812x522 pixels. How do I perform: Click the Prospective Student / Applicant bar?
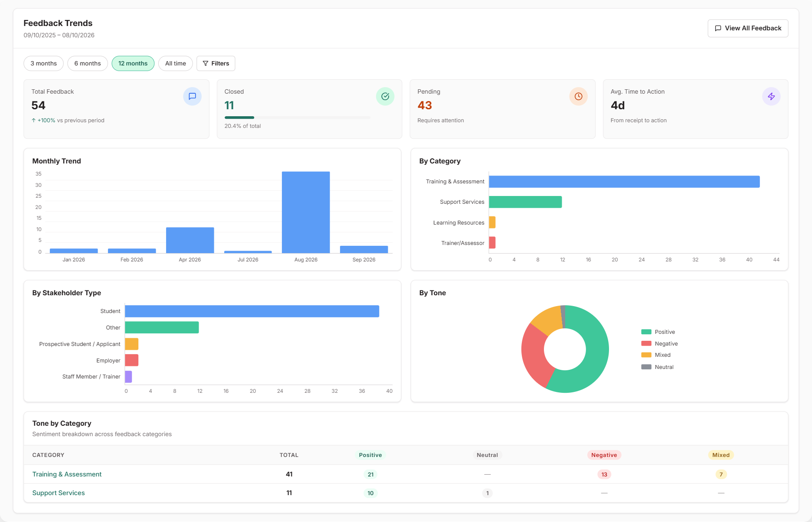132,344
